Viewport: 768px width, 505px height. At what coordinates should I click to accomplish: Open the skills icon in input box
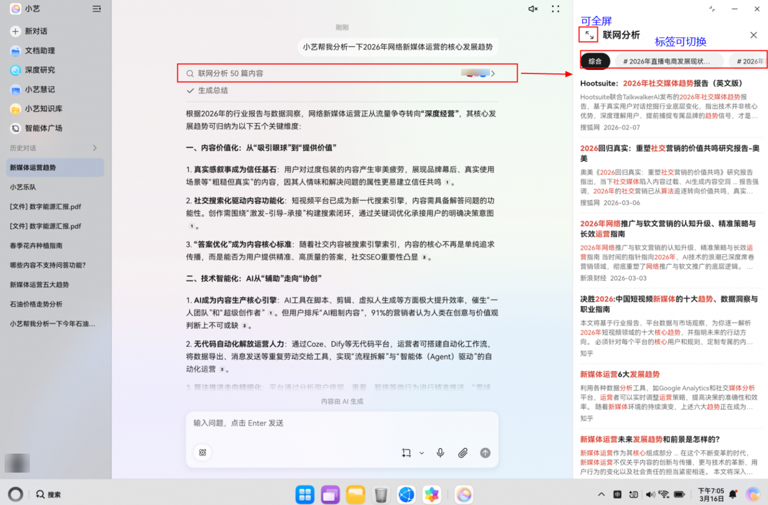pyautogui.click(x=202, y=453)
